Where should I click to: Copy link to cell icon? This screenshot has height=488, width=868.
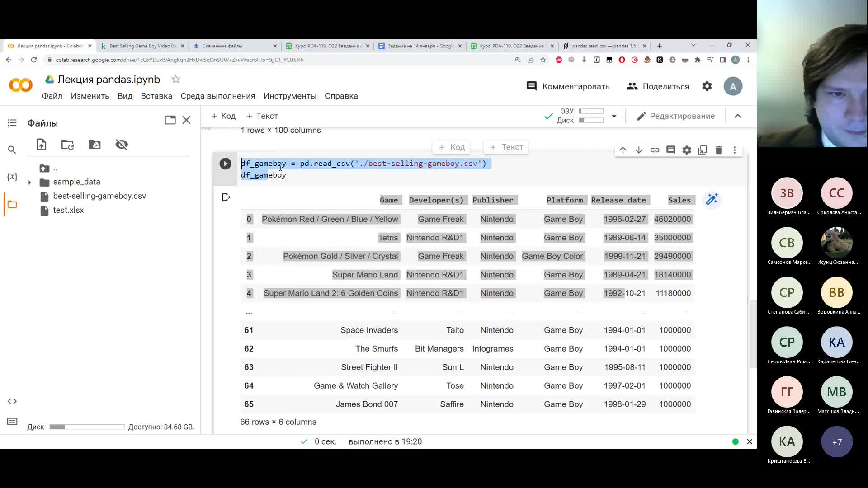click(655, 150)
